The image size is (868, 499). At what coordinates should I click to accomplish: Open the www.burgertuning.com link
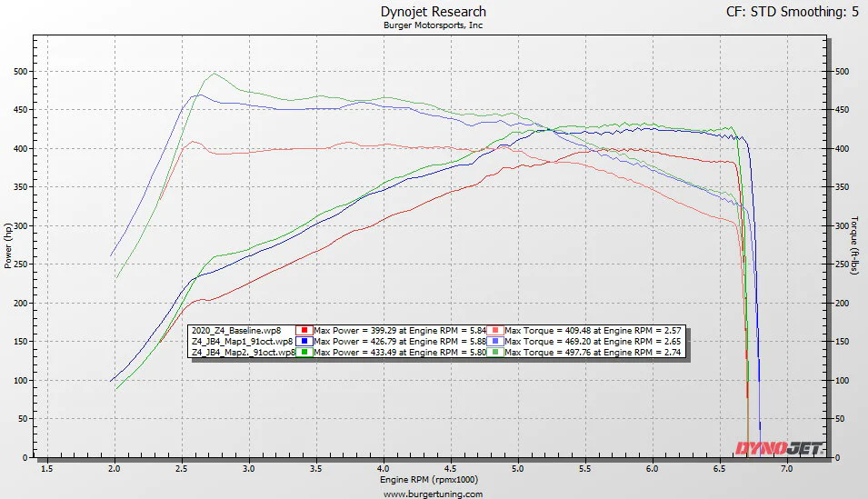(x=433, y=494)
